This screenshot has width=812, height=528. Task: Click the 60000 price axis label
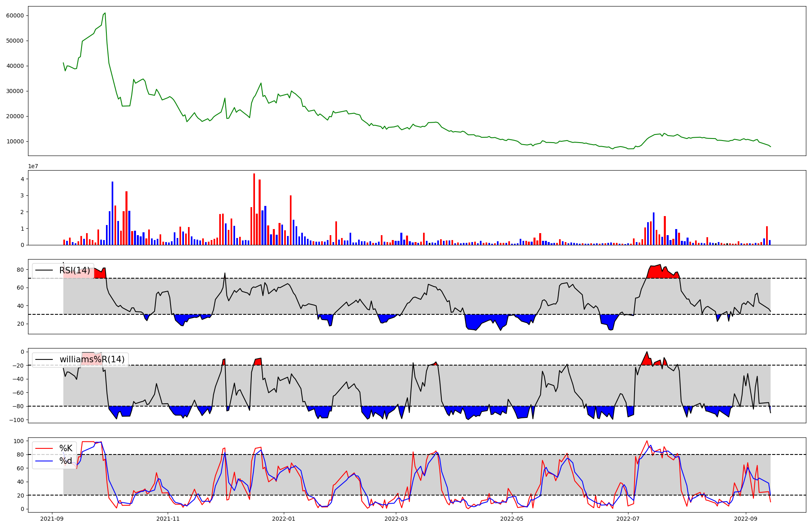click(x=15, y=15)
